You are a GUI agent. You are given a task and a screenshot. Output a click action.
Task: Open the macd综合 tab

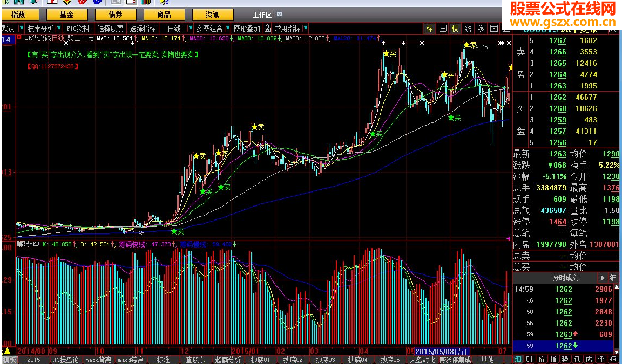[x=131, y=360]
